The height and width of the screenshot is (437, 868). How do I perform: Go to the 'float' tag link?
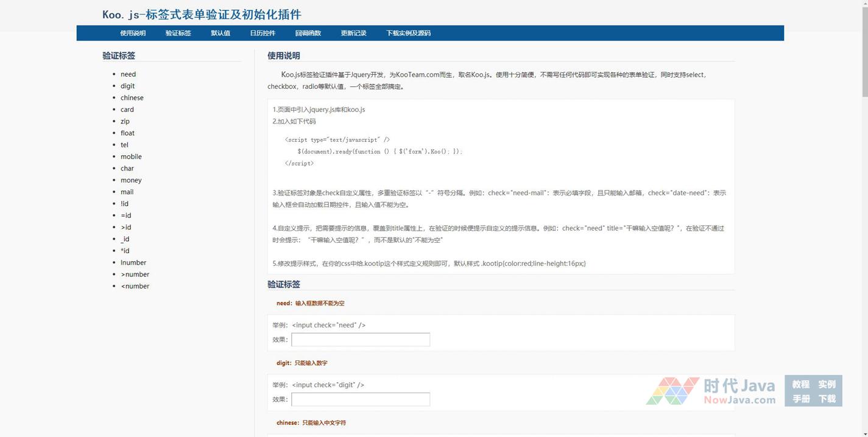click(127, 133)
